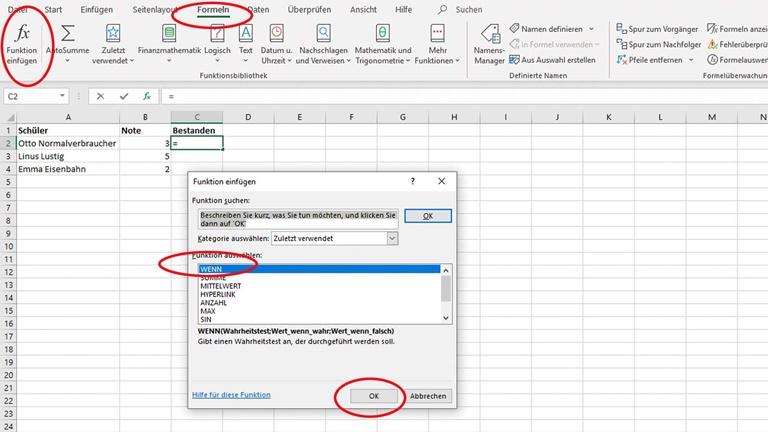Open the Einfügen tab
The width and height of the screenshot is (768, 432).
point(96,9)
